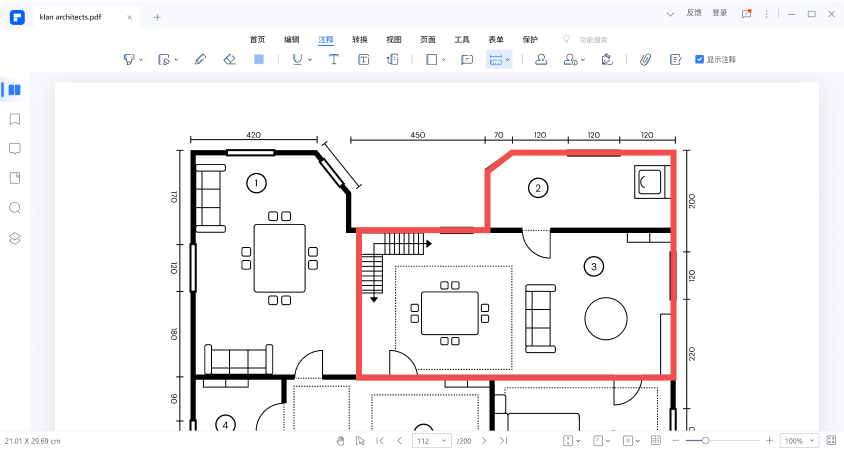Click the zoom slider handle
Screen dimensions: 844x451
[x=705, y=440]
